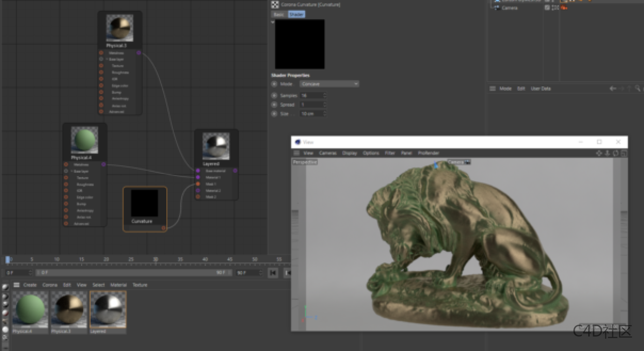Toggle the Samples parameter animation dot
Viewport: 644px width, 351px height.
click(x=274, y=96)
